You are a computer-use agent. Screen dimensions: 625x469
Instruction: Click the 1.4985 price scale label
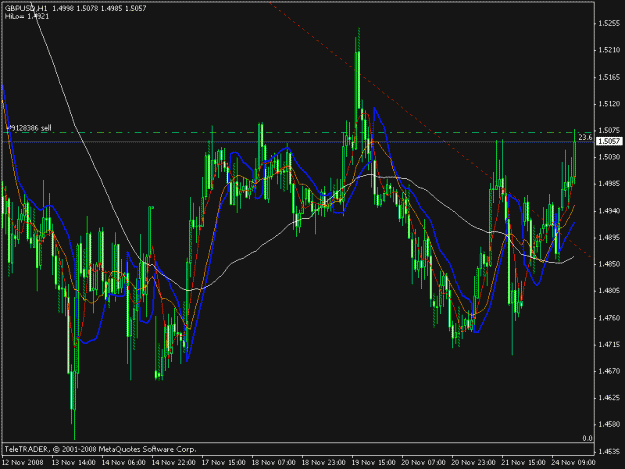coord(609,184)
